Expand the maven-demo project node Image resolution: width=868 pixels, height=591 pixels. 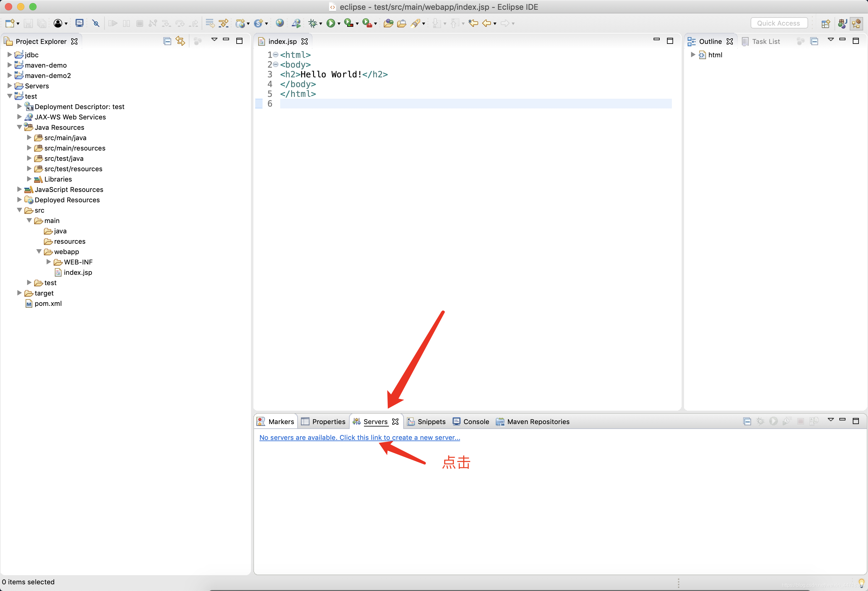10,65
